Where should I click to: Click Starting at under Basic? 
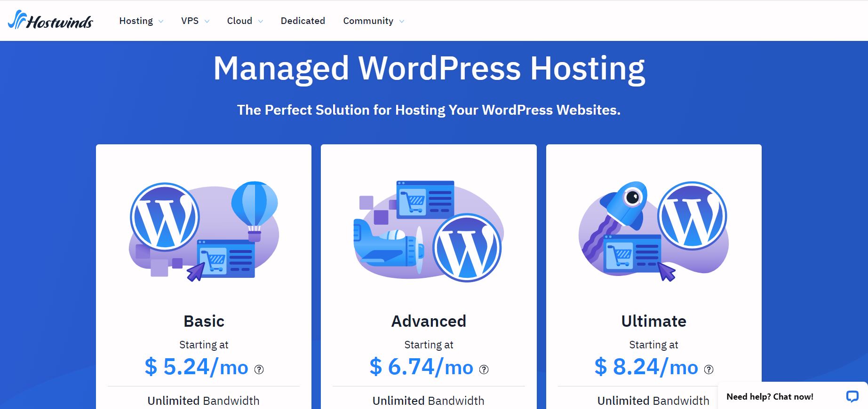204,345
